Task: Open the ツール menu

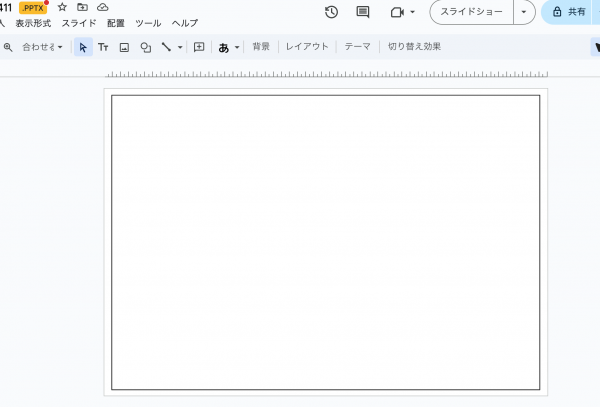Action: [148, 23]
